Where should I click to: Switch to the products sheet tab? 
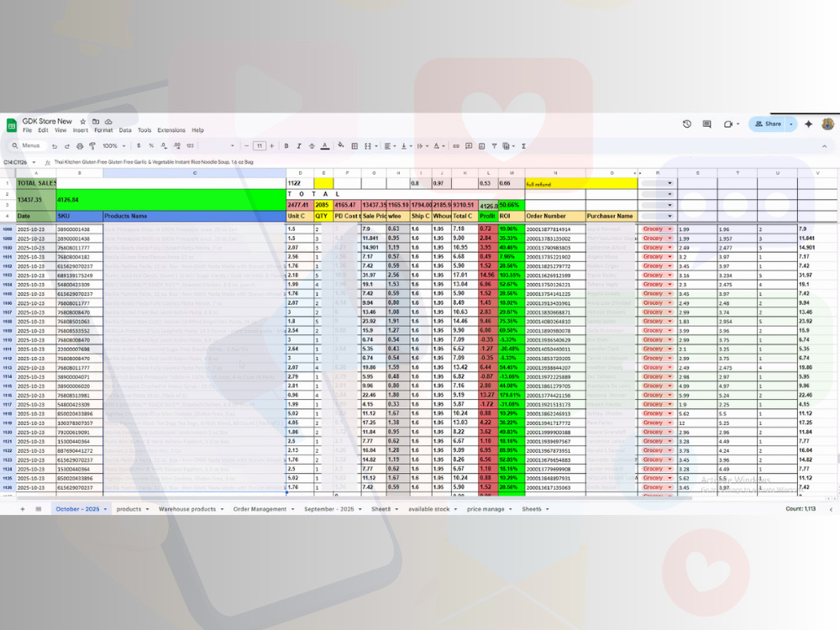tap(133, 509)
